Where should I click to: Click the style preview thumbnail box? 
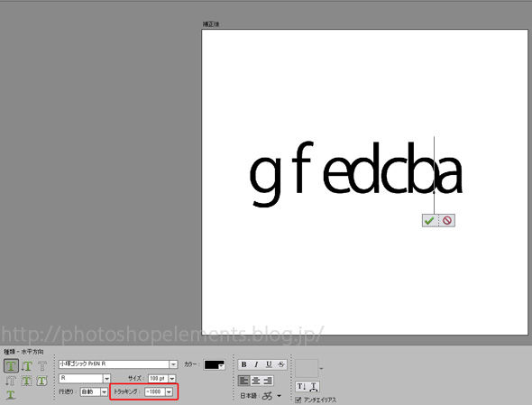tap(307, 368)
